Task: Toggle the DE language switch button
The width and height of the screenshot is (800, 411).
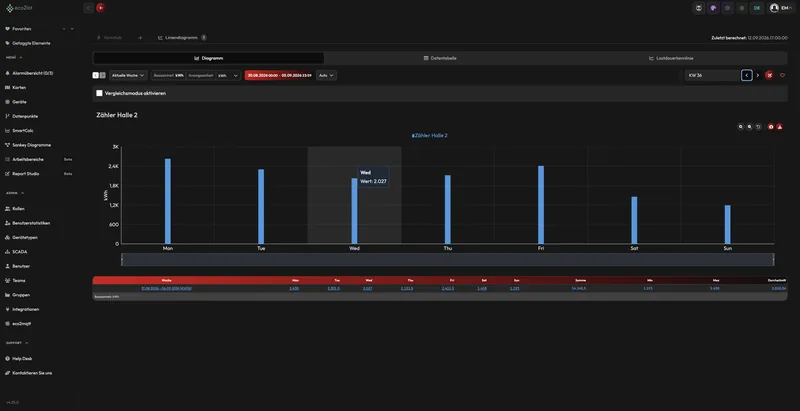Action: [757, 8]
